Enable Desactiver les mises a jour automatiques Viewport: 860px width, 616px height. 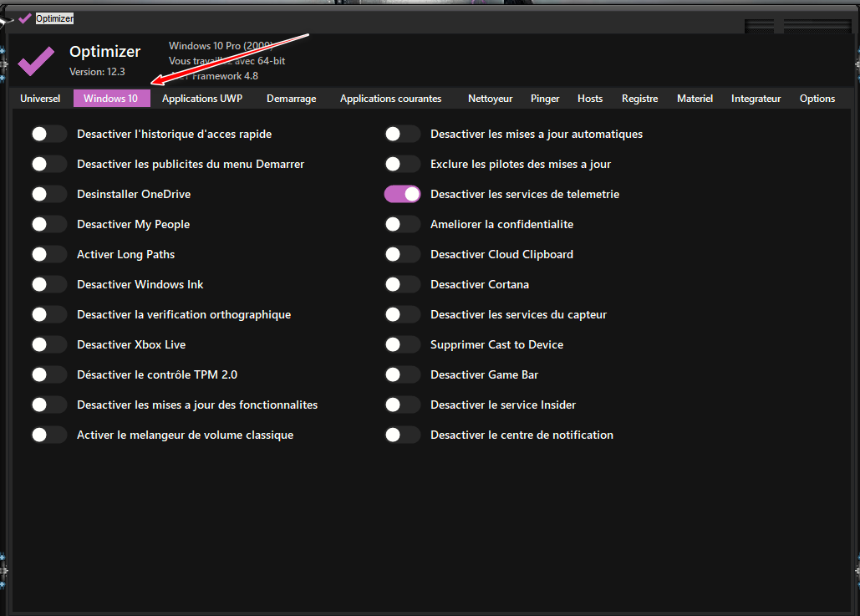point(402,134)
